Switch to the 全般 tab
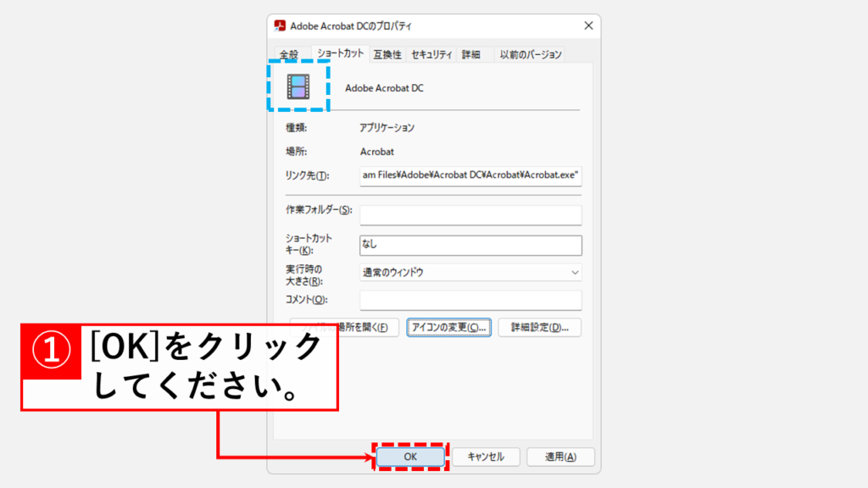 tap(289, 54)
